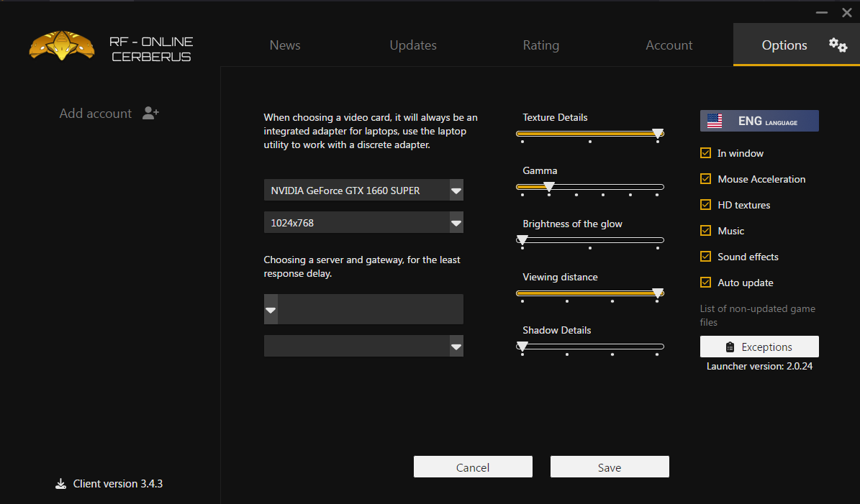Click the download icon near Client version

click(61, 484)
